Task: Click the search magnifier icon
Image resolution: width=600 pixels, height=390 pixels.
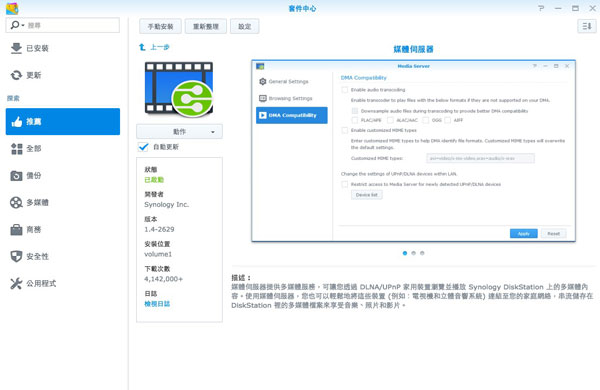Action: point(15,25)
